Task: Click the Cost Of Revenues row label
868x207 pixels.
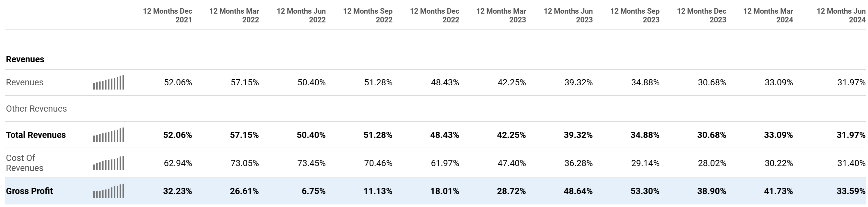Action: coord(25,163)
